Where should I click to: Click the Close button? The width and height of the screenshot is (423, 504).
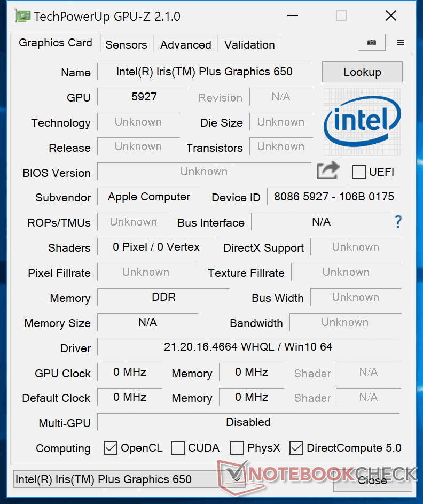(372, 480)
